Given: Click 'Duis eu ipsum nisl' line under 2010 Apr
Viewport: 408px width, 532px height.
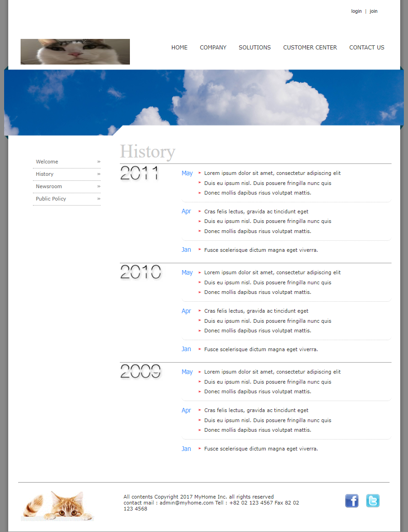Looking at the screenshot, I should [x=268, y=321].
